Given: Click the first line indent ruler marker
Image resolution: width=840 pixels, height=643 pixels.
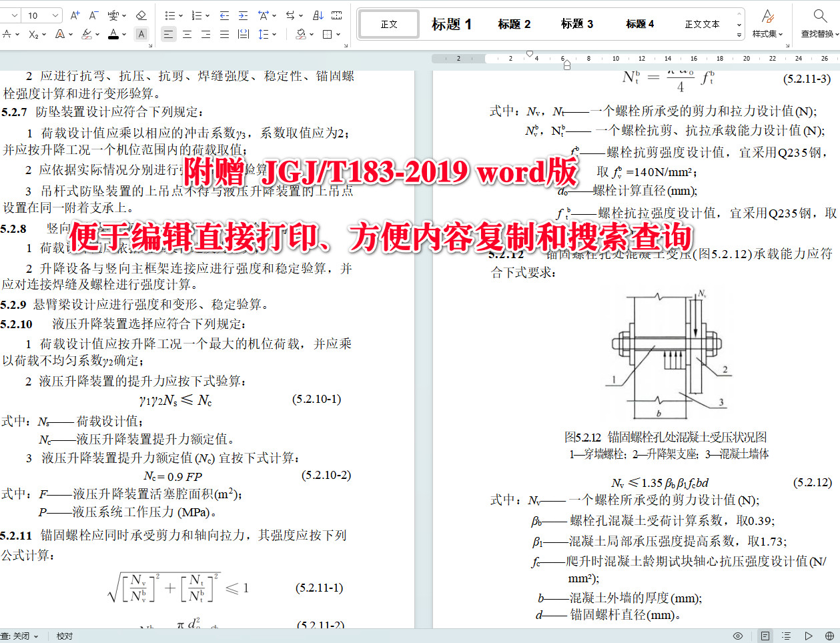Looking at the screenshot, I should click(x=530, y=54).
